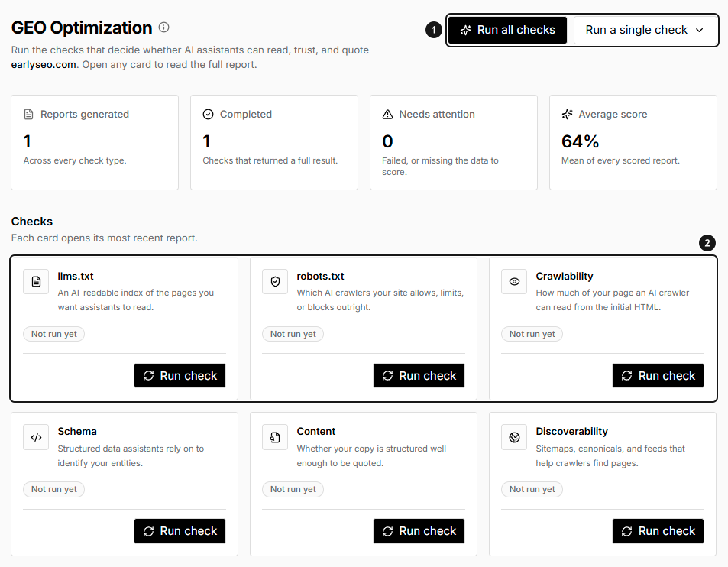This screenshot has height=567, width=728.
Task: Click the Discoverability globe icon
Action: pos(514,437)
